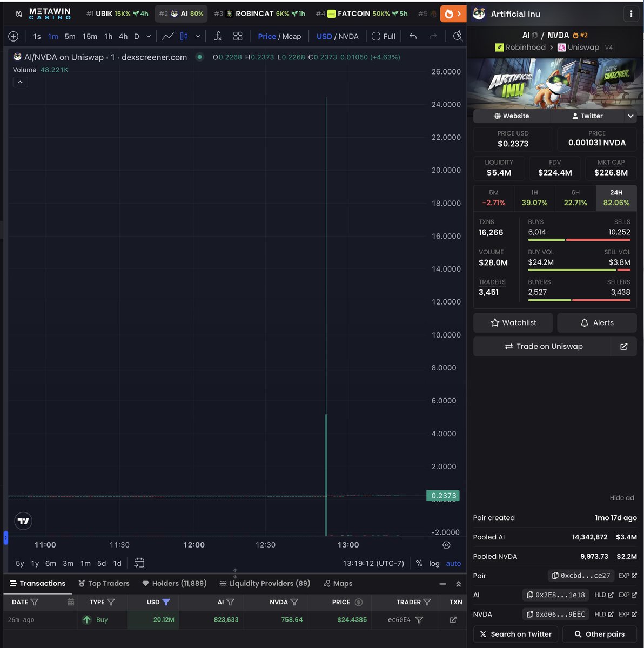Image resolution: width=644 pixels, height=648 pixels.
Task: Toggle auto scale on the chart
Action: click(453, 563)
